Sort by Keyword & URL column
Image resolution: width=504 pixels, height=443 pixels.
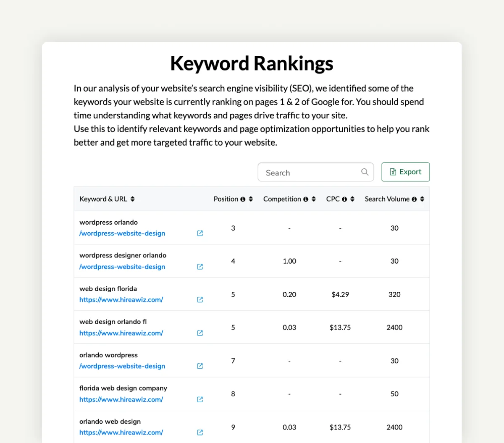133,199
